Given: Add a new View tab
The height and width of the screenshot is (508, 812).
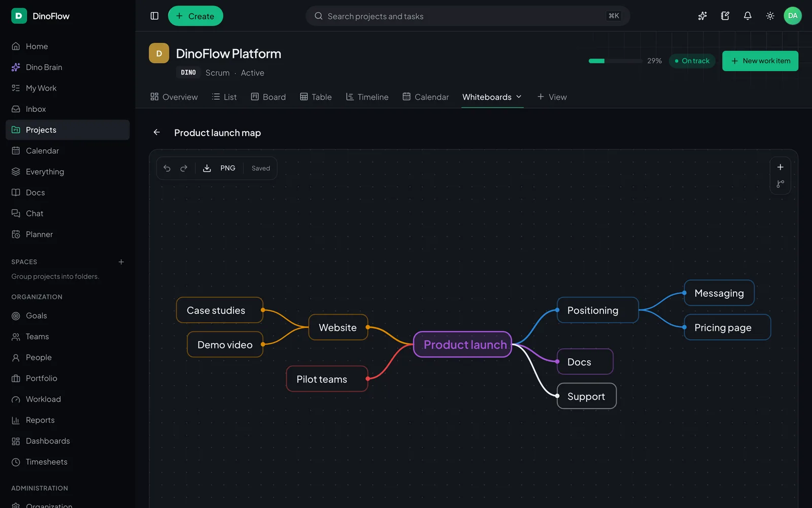Looking at the screenshot, I should (552, 97).
